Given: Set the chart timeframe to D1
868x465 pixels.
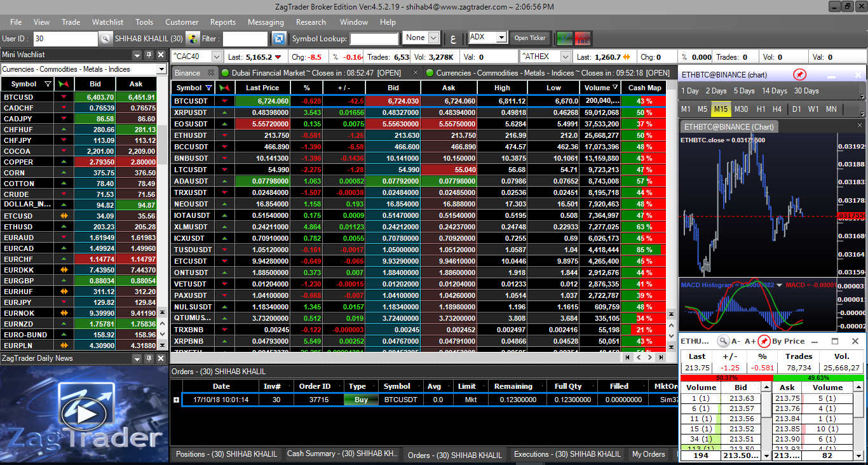Looking at the screenshot, I should [x=797, y=109].
